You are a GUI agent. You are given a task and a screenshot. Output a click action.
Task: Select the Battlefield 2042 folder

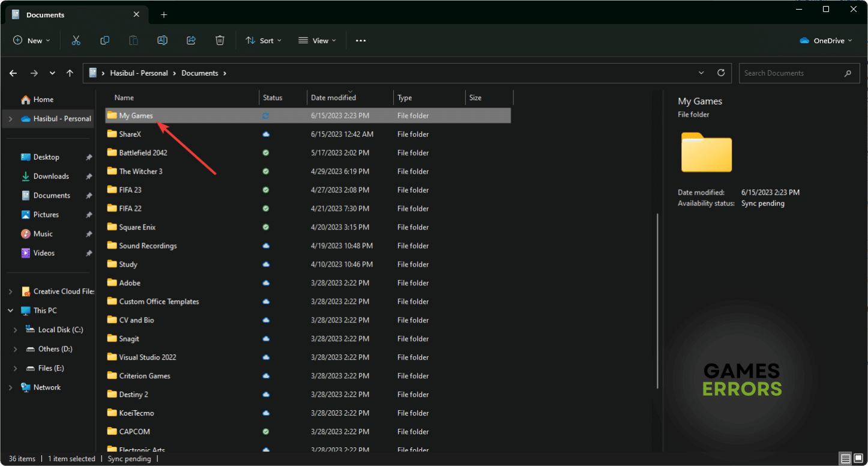click(143, 153)
